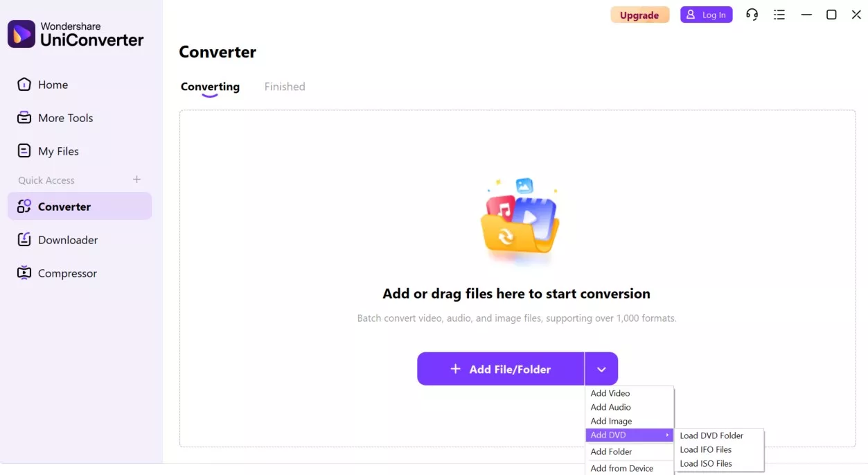Click the Add File/Folder button
This screenshot has height=475, width=868.
pos(500,368)
